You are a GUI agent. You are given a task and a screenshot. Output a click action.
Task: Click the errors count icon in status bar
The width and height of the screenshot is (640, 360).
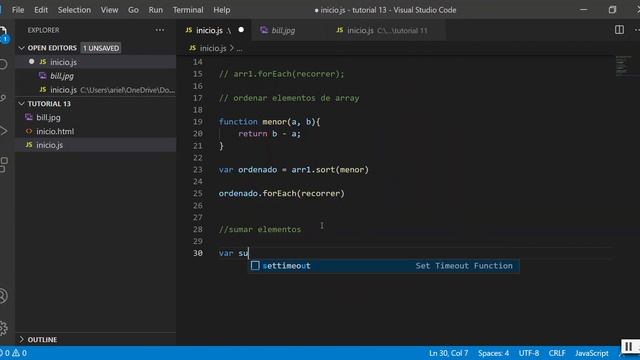click(4, 353)
